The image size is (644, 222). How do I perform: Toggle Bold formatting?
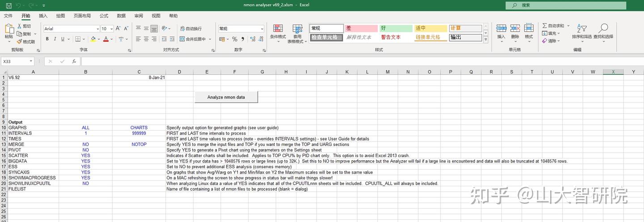pos(47,39)
